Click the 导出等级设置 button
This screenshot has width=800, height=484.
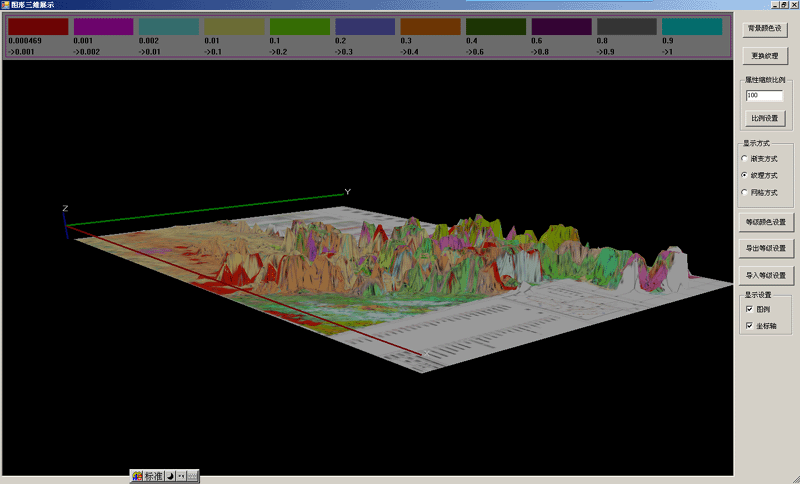[766, 247]
